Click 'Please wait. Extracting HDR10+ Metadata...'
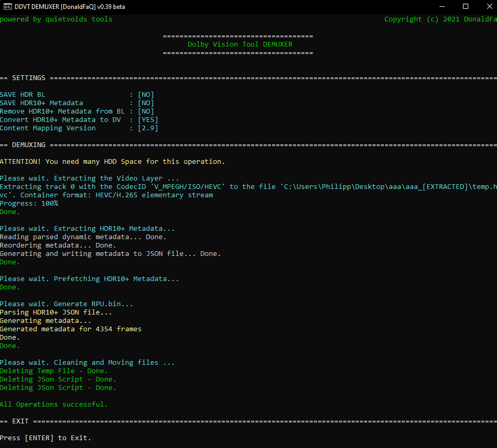Image resolution: width=497 pixels, height=448 pixels. point(87,229)
